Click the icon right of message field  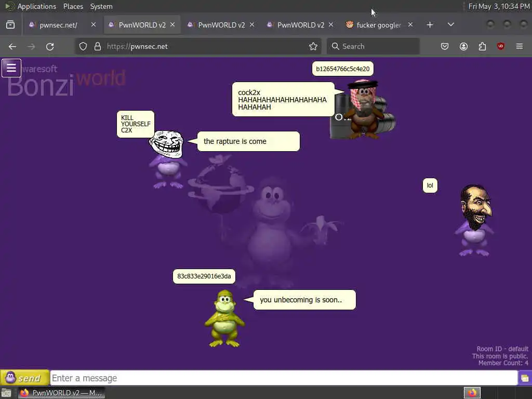(x=525, y=378)
